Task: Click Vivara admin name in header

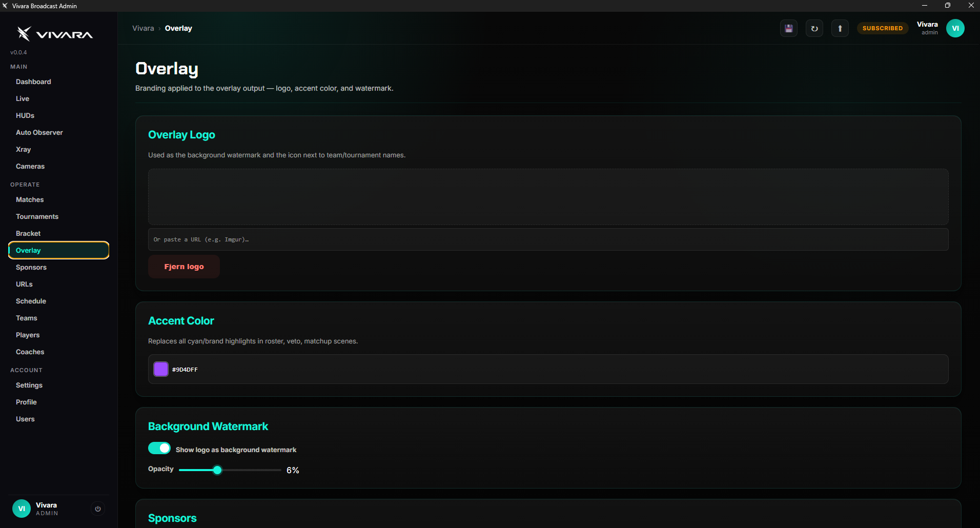Action: point(927,28)
